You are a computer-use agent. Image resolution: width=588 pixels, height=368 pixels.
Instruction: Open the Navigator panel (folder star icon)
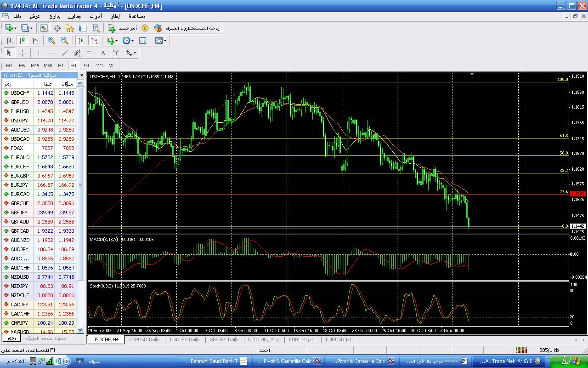pyautogui.click(x=70, y=28)
